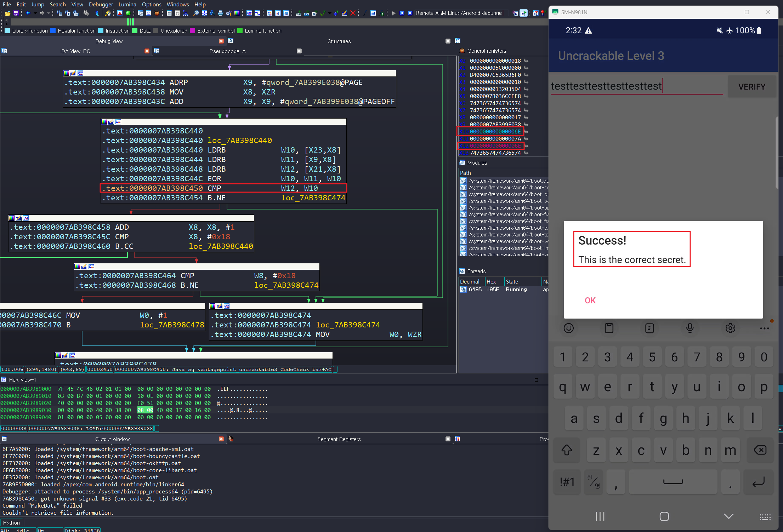Stop the debugged process
This screenshot has height=532, width=783.
410,13
